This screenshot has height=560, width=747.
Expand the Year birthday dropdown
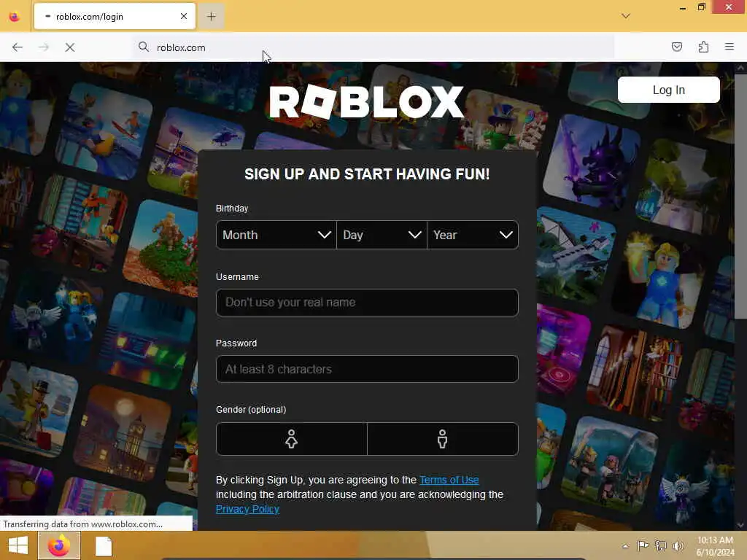click(473, 235)
